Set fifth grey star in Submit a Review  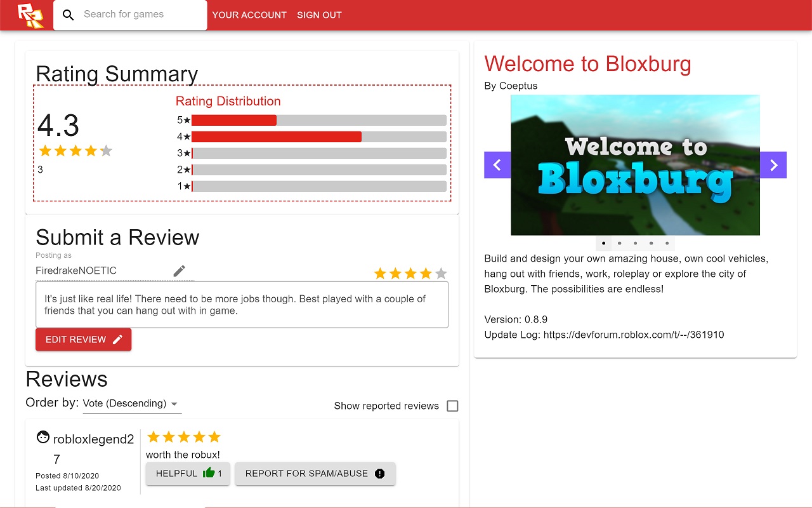point(441,274)
